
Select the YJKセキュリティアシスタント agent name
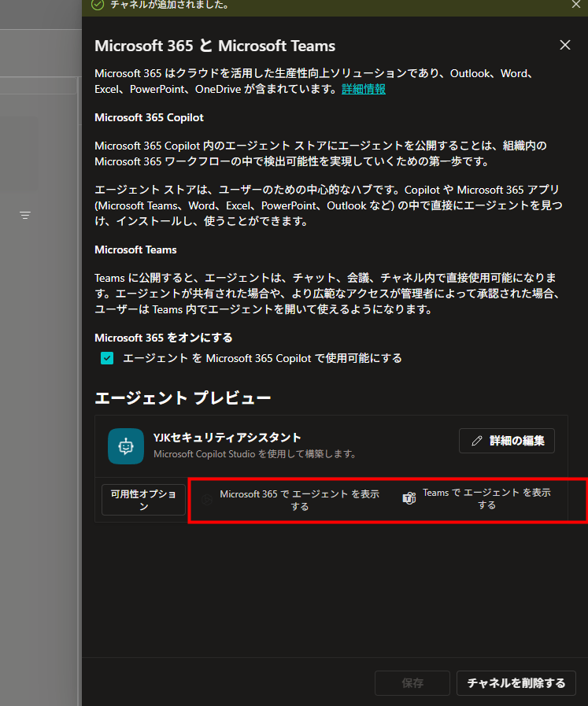227,438
